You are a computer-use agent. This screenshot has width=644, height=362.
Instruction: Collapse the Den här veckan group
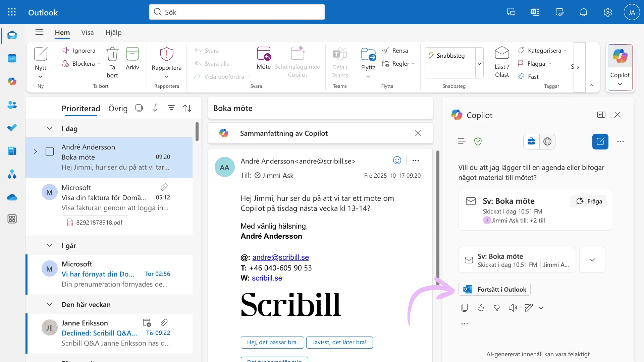click(49, 305)
